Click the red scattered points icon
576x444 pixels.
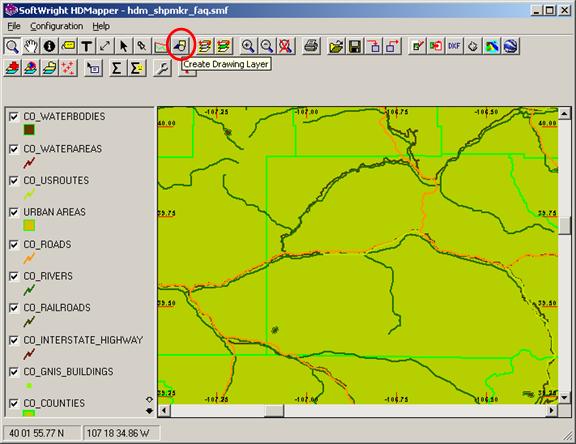click(x=68, y=68)
